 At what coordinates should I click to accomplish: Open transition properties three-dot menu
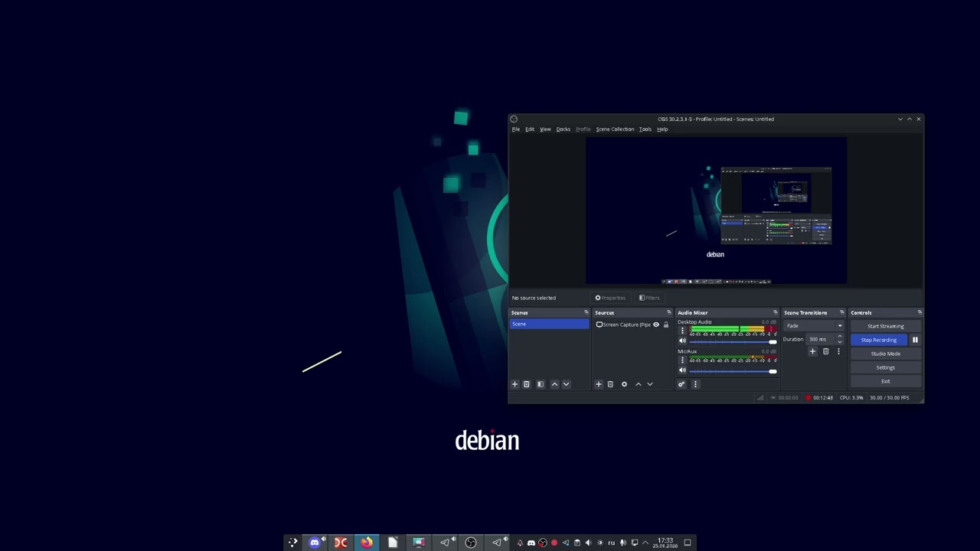pyautogui.click(x=838, y=351)
